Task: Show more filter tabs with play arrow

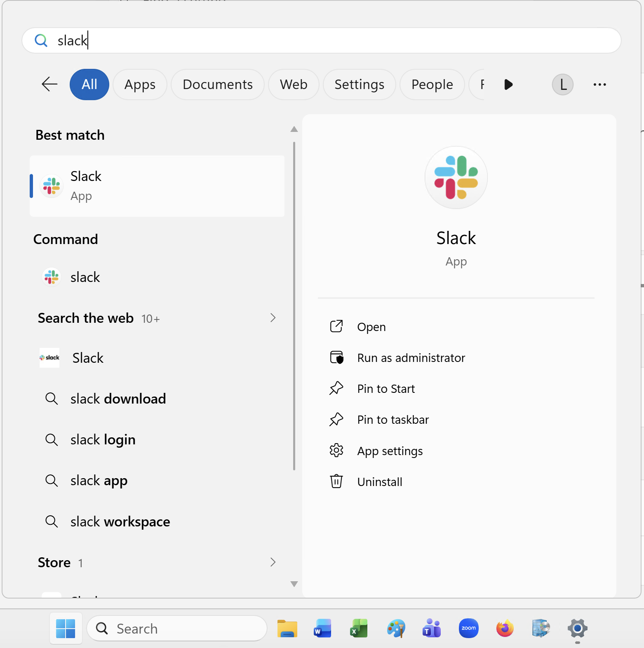Action: click(508, 85)
